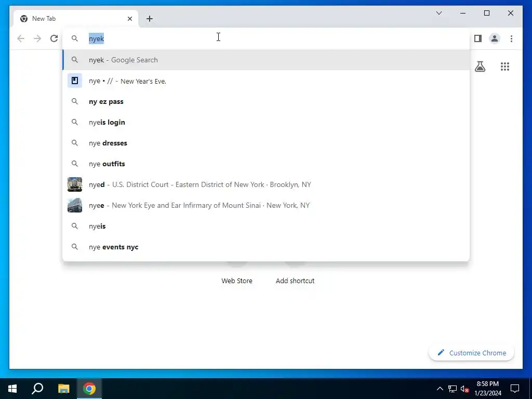Image resolution: width=532 pixels, height=399 pixels.
Task: Choose the nye dresses suggestion
Action: pos(266,143)
